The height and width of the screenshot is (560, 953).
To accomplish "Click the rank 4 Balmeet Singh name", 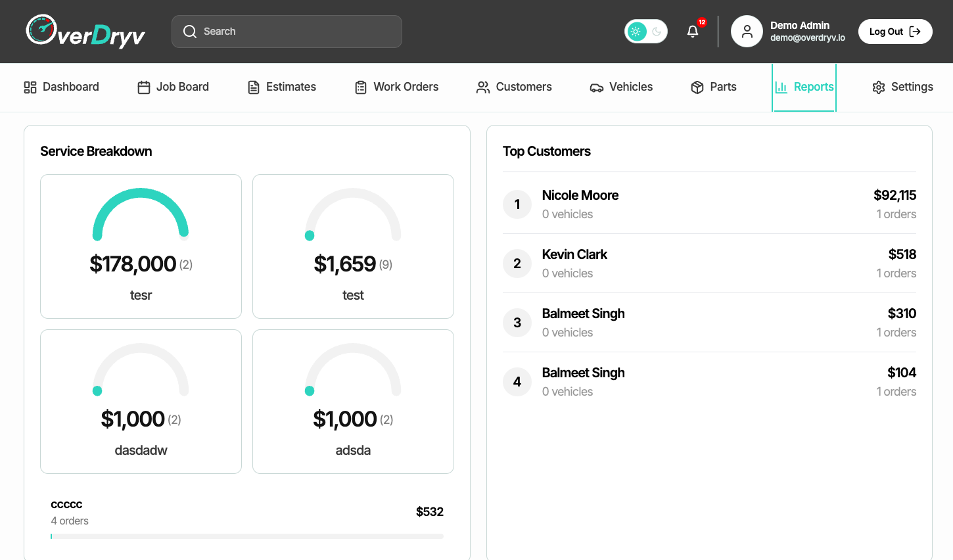I will click(583, 373).
